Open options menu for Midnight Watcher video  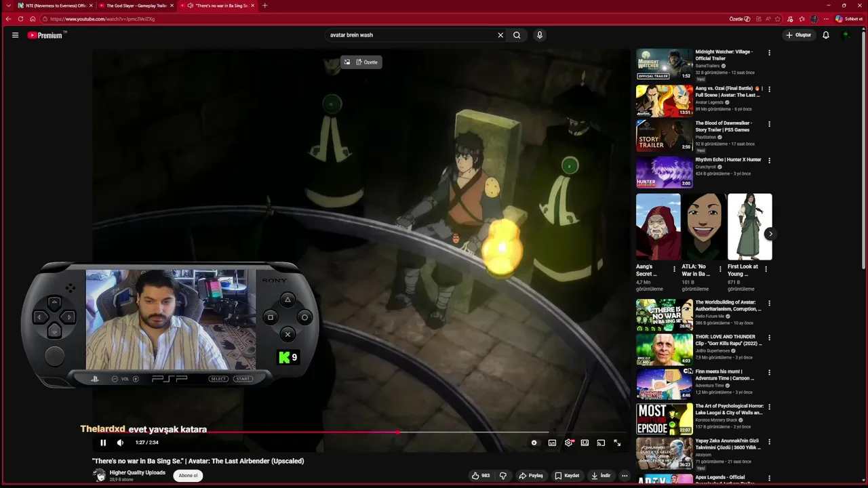coord(769,53)
